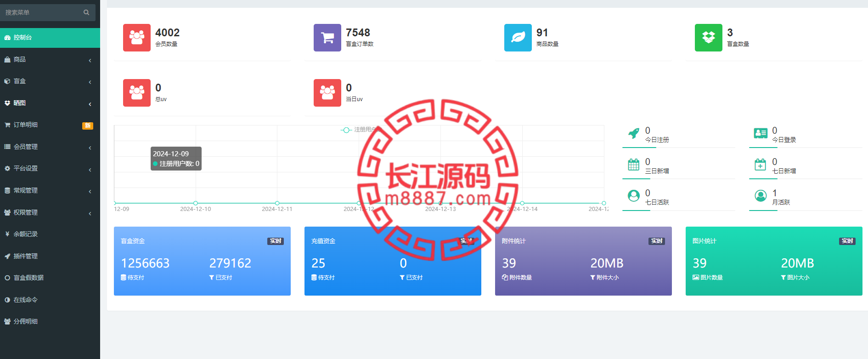Screen dimensions: 868x359
Task: Click the 今日注册 rocket icon
Action: pos(634,133)
